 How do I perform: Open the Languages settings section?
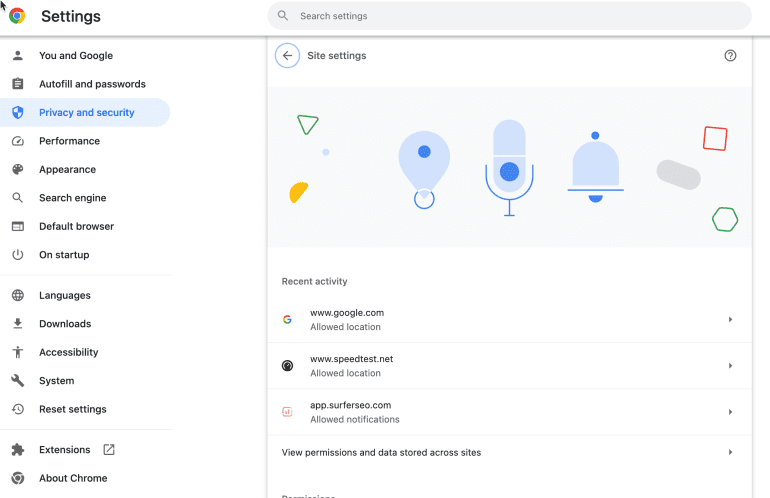[x=64, y=296]
